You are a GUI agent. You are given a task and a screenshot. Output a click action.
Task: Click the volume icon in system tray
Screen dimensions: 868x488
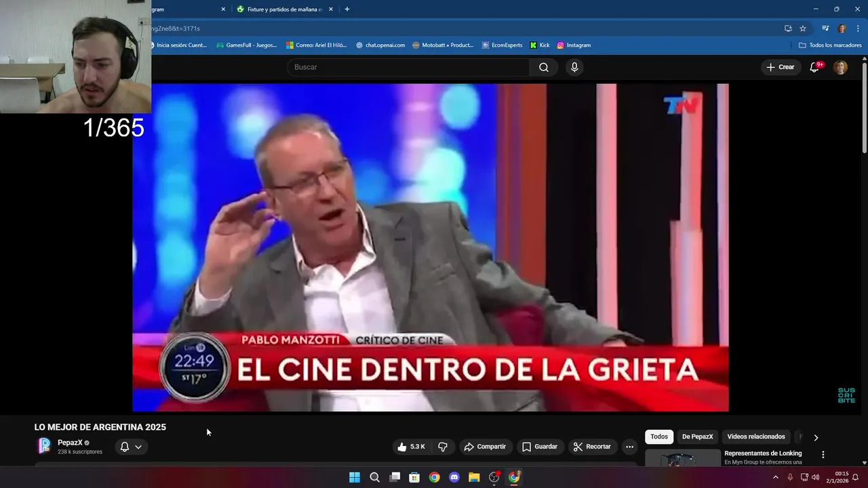pos(816,477)
